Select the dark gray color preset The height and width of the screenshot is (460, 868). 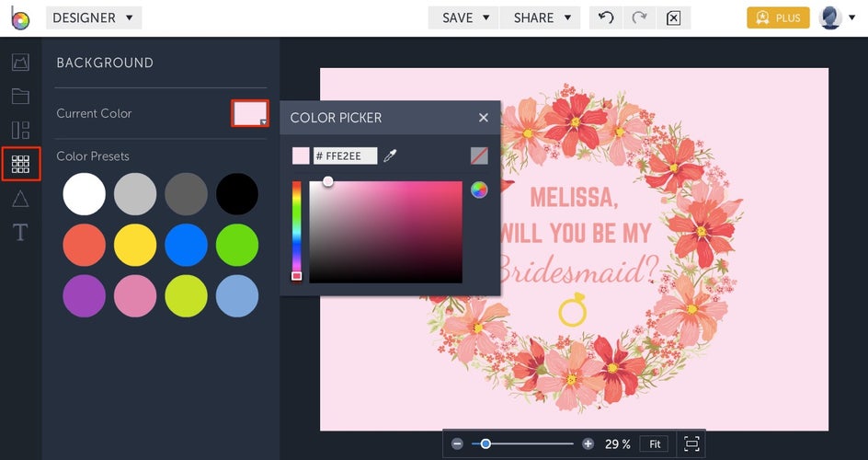(186, 194)
